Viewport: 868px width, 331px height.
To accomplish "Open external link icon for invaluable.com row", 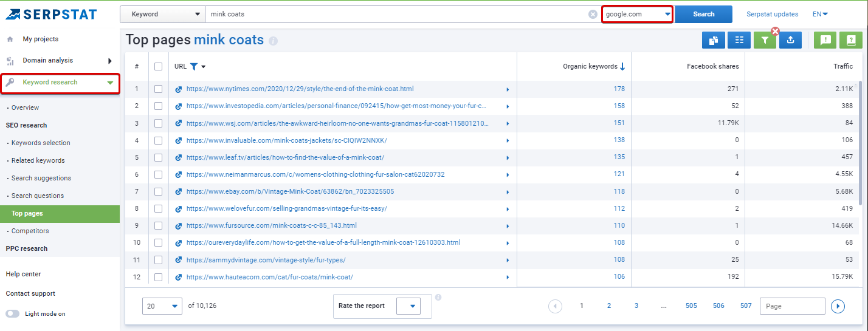I will (x=179, y=140).
